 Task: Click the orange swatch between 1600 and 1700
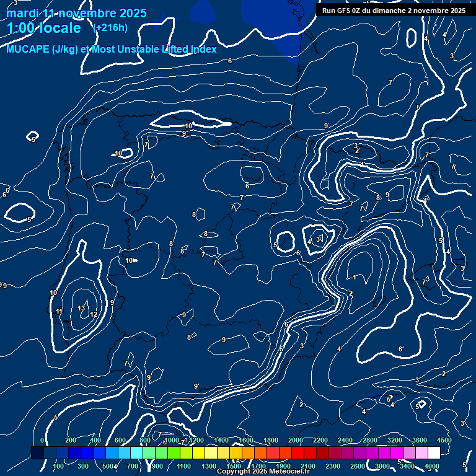(248, 452)
